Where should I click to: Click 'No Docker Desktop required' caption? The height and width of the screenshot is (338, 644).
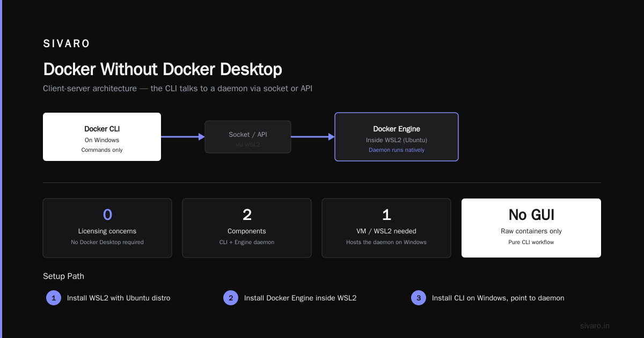click(107, 242)
